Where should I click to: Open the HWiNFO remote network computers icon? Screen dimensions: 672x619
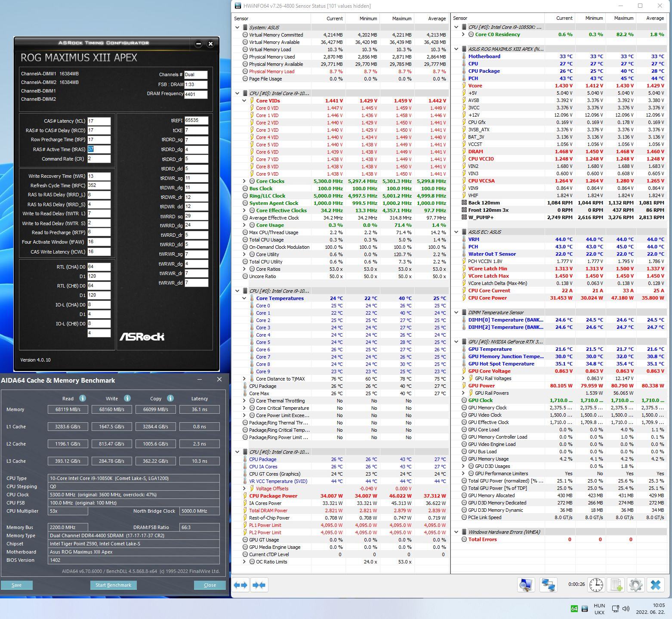point(548,585)
